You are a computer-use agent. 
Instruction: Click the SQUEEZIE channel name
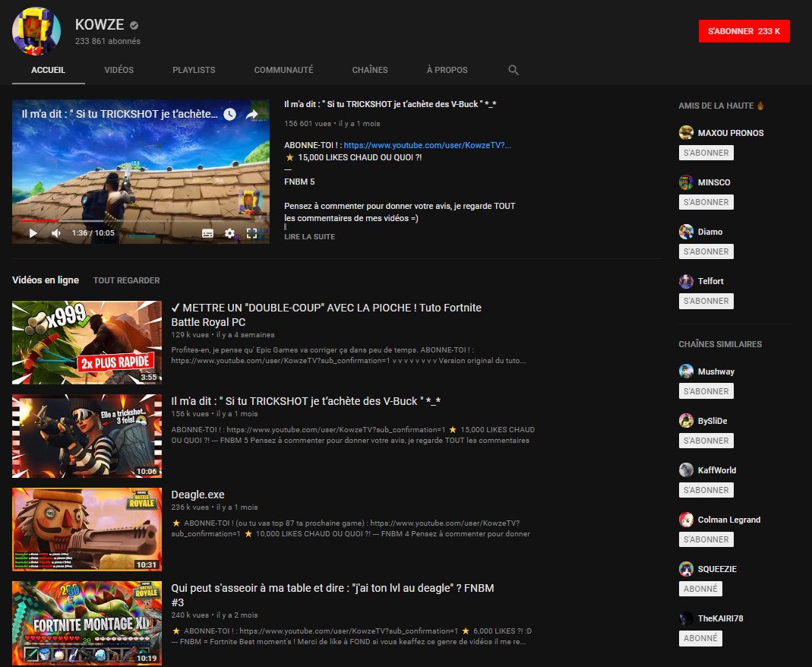click(717, 569)
